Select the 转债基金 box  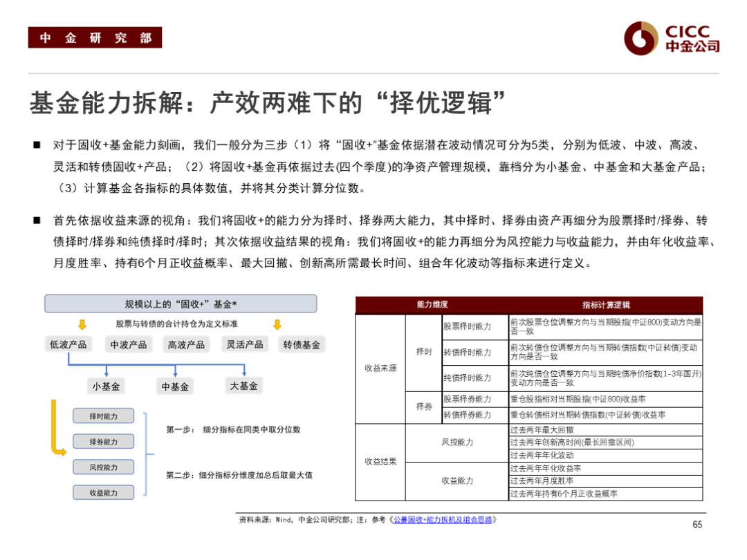pyautogui.click(x=302, y=344)
